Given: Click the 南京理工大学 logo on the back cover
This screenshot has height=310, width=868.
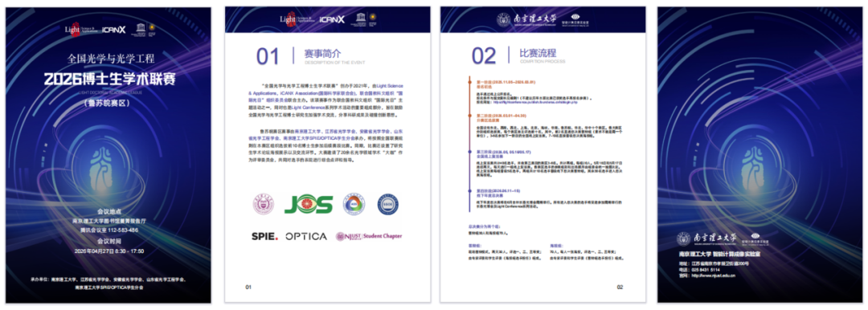Looking at the screenshot, I should point(707,239).
